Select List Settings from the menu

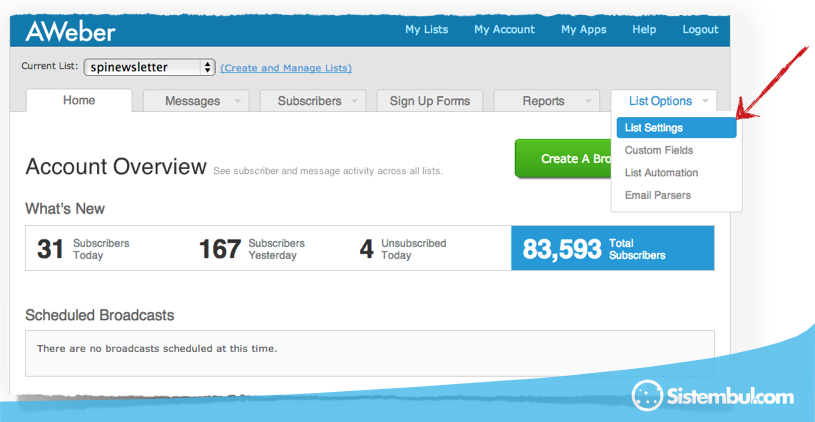coord(676,128)
